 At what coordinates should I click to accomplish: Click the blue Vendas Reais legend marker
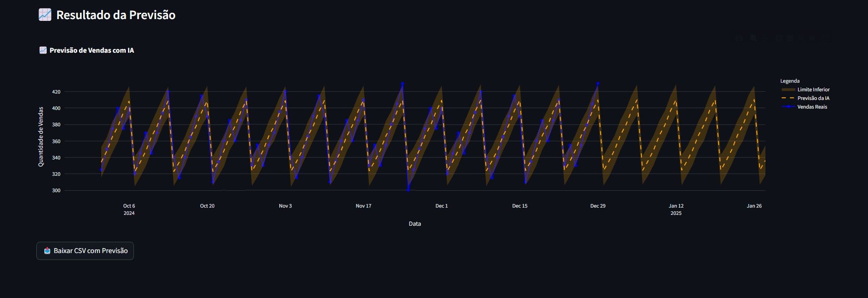pos(788,107)
